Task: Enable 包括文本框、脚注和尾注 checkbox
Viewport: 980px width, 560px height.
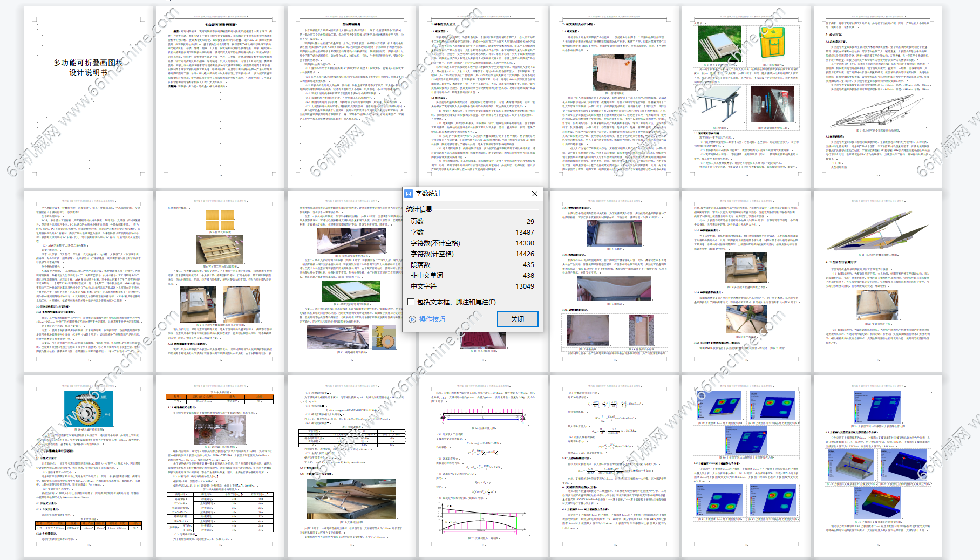Action: click(411, 302)
